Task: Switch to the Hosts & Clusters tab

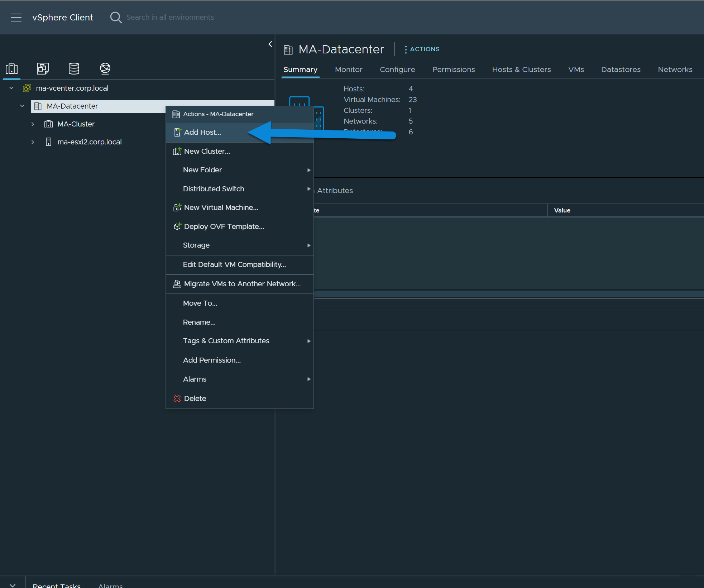Action: 521,70
